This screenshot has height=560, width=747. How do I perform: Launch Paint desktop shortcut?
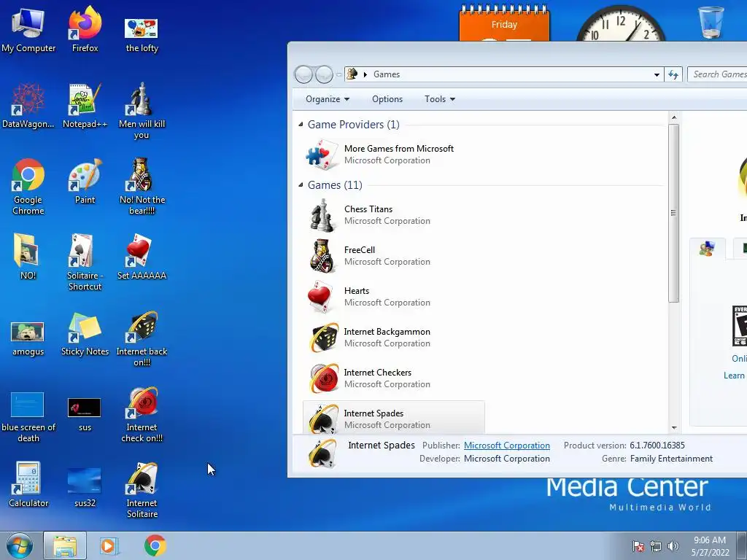click(85, 182)
